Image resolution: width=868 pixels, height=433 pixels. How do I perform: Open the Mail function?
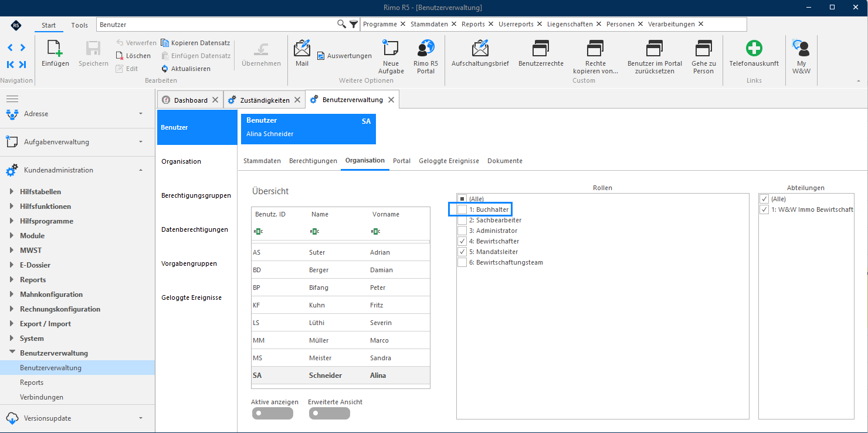(302, 53)
